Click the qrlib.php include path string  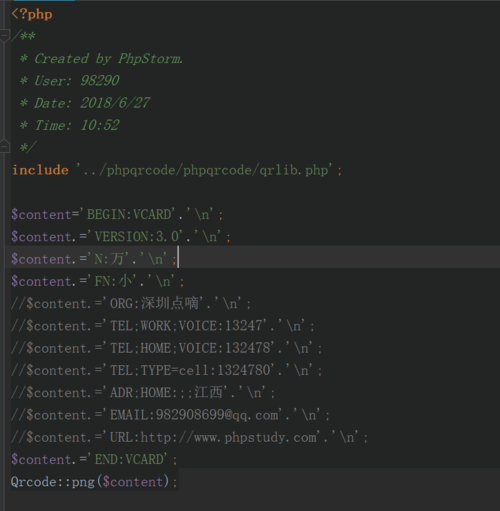[x=204, y=170]
